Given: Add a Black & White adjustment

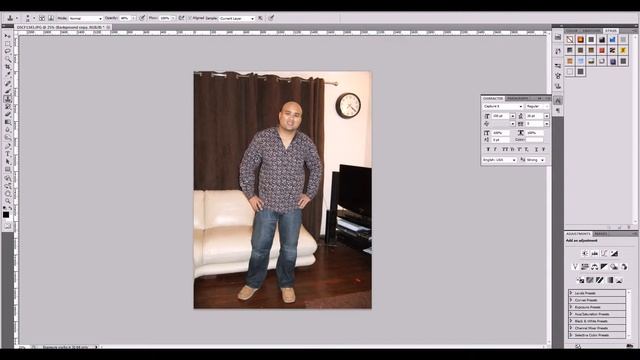Looking at the screenshot, I should click(x=604, y=267).
